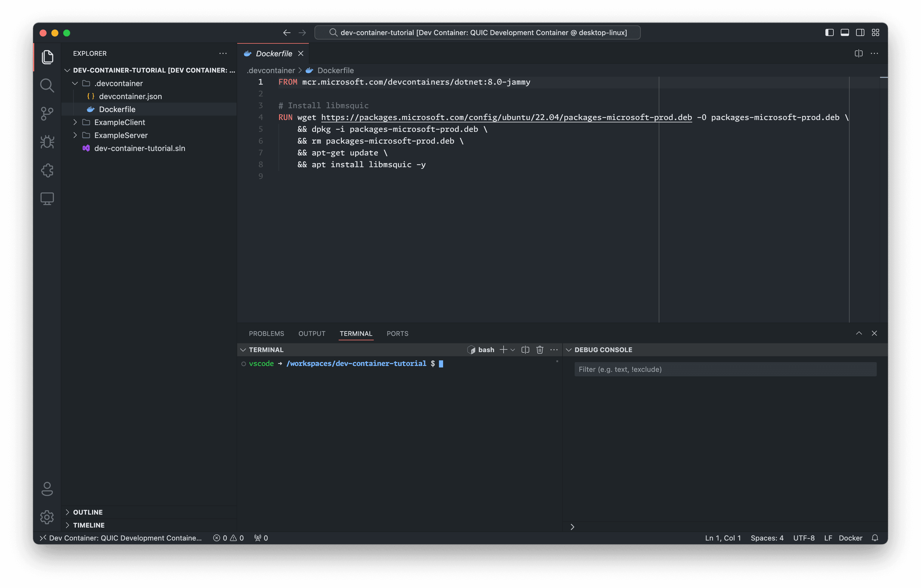
Task: Open the packages.microsoft.com link in Dockerfile
Action: pyautogui.click(x=507, y=117)
